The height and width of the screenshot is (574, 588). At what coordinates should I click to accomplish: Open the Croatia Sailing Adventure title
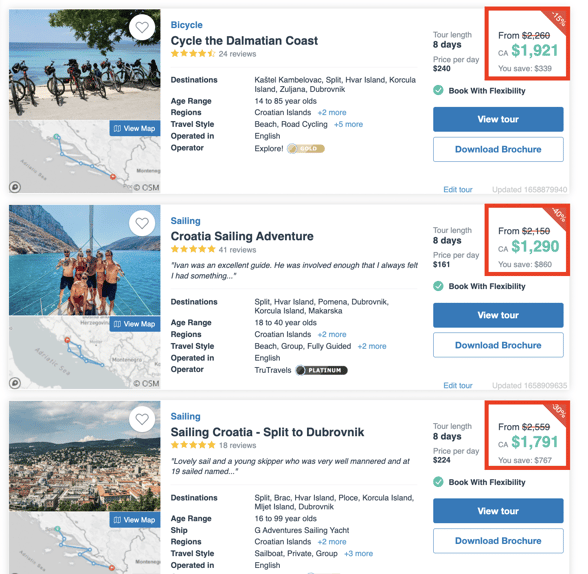(242, 236)
